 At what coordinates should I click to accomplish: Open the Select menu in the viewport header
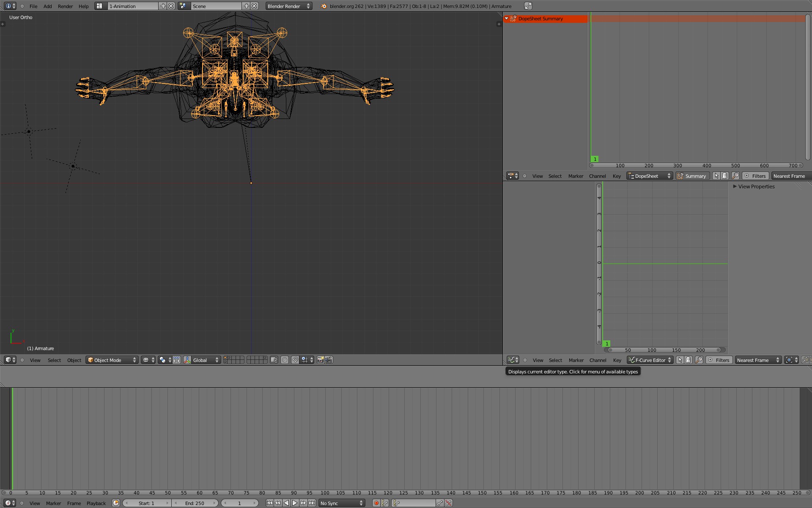[54, 360]
